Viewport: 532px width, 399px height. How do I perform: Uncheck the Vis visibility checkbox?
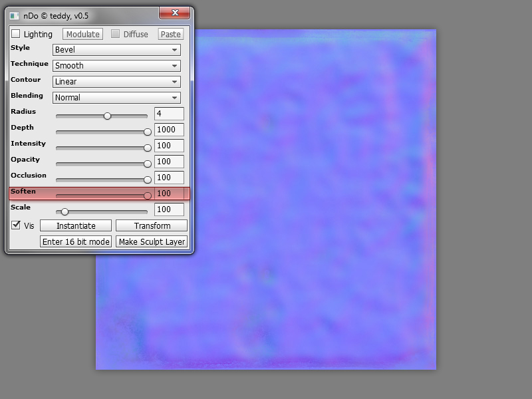pos(15,225)
